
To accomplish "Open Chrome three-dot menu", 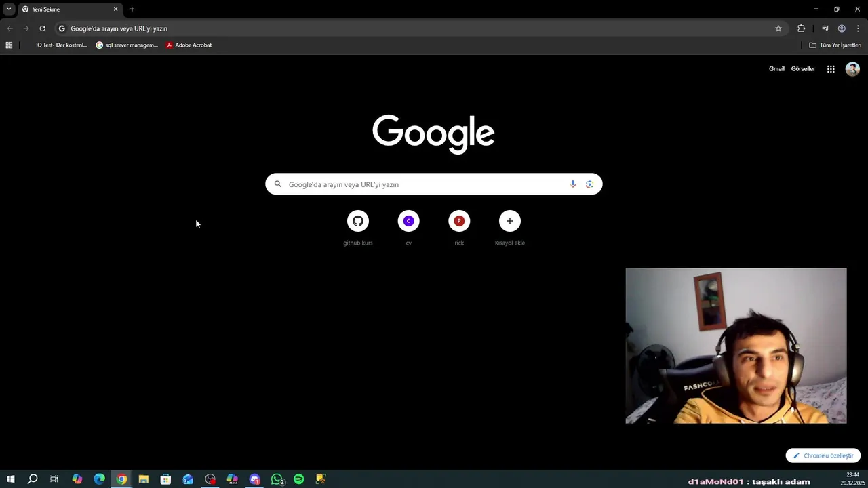I will pos(858,28).
